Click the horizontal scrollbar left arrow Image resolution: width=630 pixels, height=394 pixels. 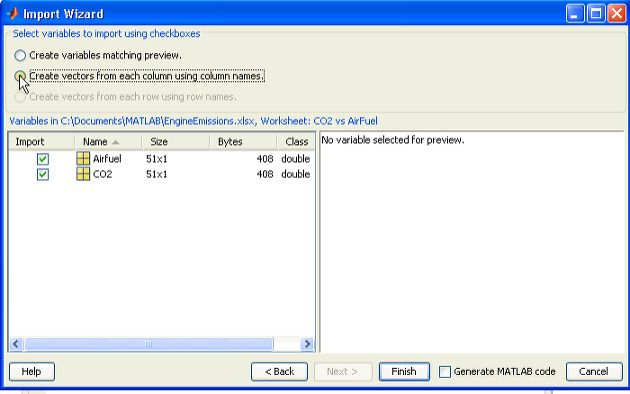pos(16,344)
